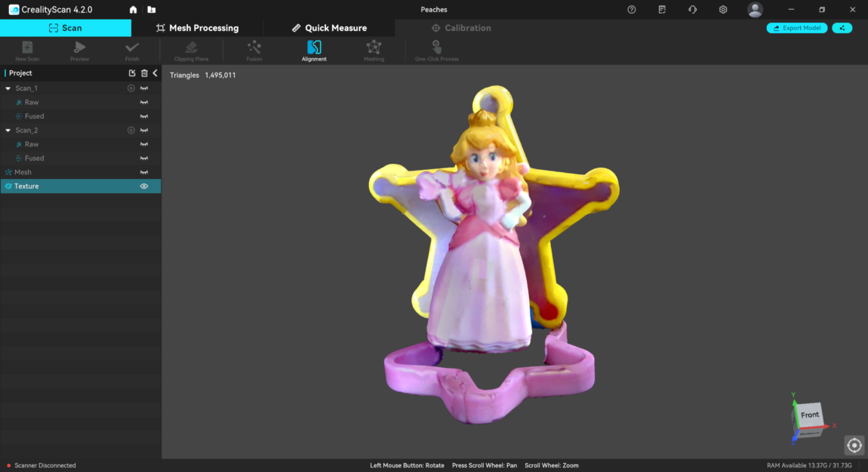Click the Export Model button
The height and width of the screenshot is (472, 868).
pos(796,28)
